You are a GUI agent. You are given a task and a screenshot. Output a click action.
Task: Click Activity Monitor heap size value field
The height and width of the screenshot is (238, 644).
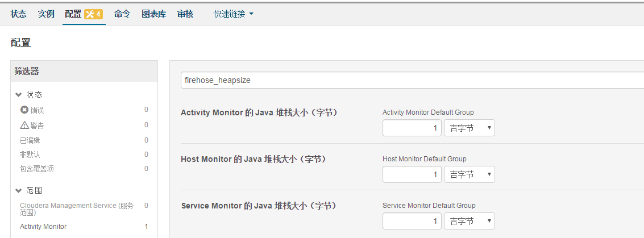(412, 128)
